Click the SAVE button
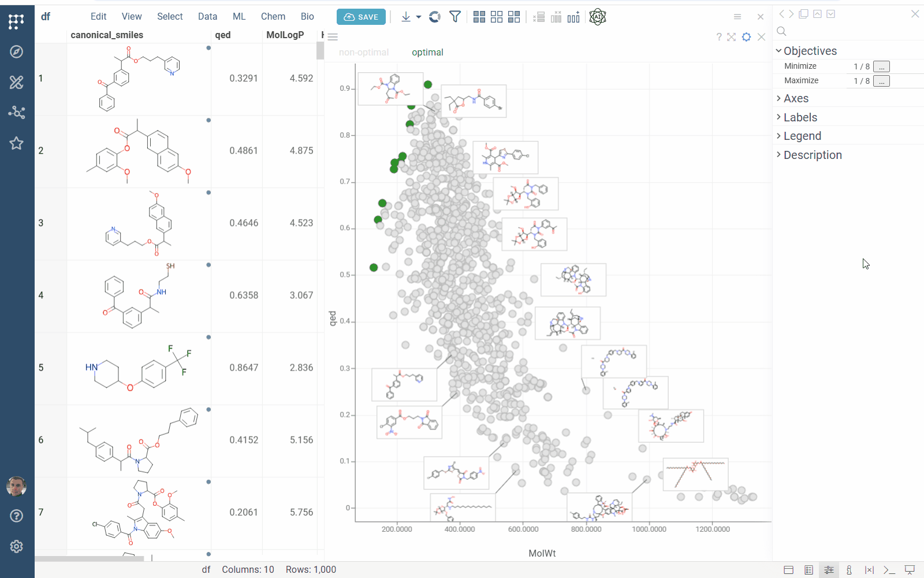The height and width of the screenshot is (578, 924). coord(362,17)
